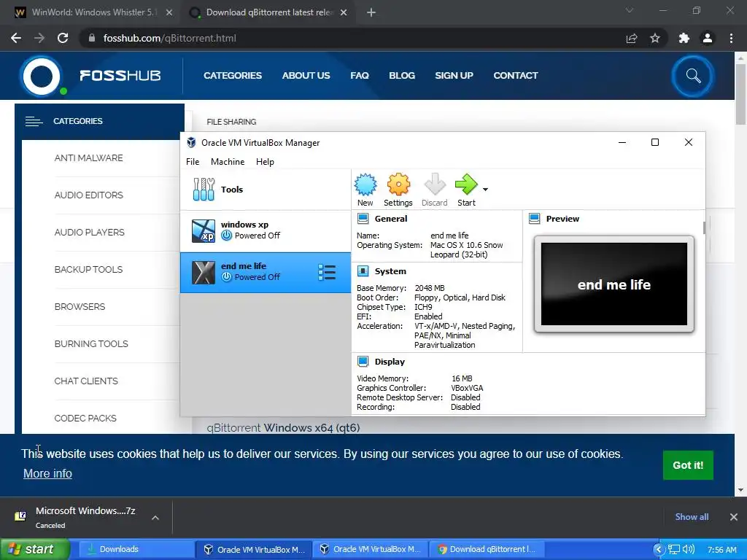Click the General section heading
Image resolution: width=747 pixels, height=560 pixels.
tap(391, 219)
